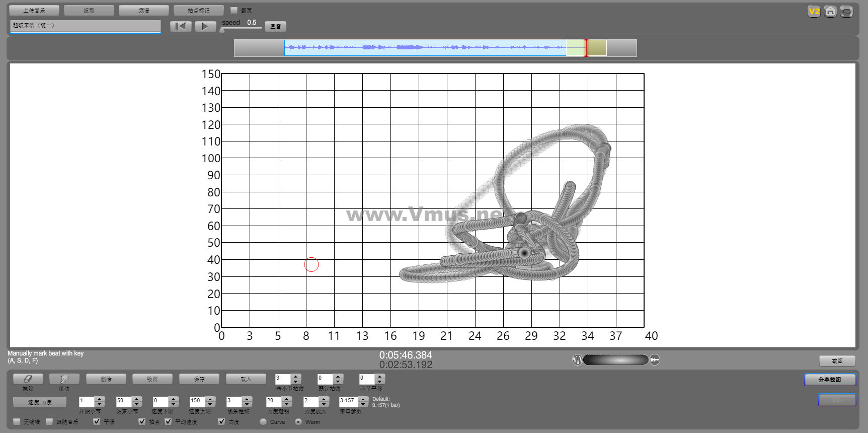
Task: Increase the 每小节拍数 beats-per-bar value
Action: 296,376
